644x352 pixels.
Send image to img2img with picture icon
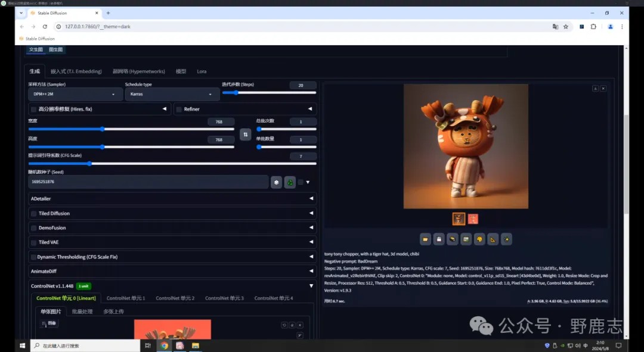466,239
